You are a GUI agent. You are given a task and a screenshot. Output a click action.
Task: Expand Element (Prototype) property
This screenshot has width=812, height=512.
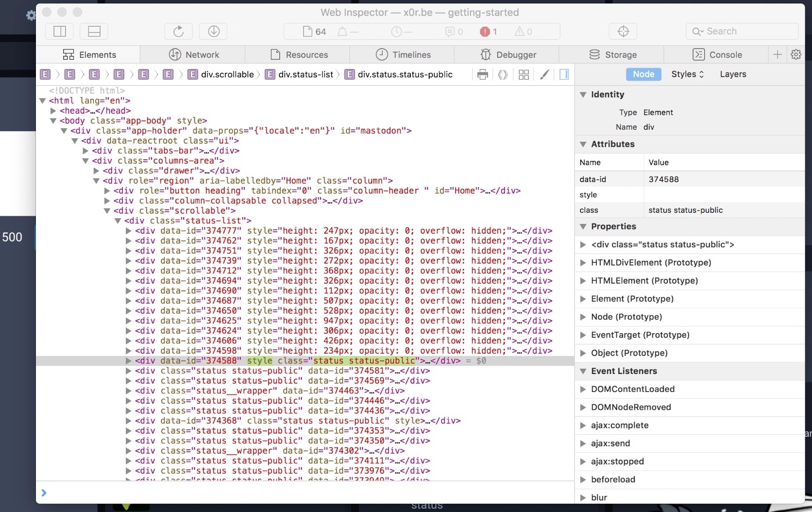(x=583, y=299)
